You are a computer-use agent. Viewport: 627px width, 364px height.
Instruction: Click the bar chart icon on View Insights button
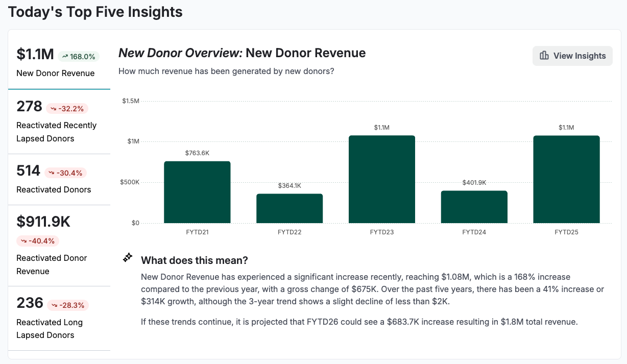pyautogui.click(x=545, y=56)
